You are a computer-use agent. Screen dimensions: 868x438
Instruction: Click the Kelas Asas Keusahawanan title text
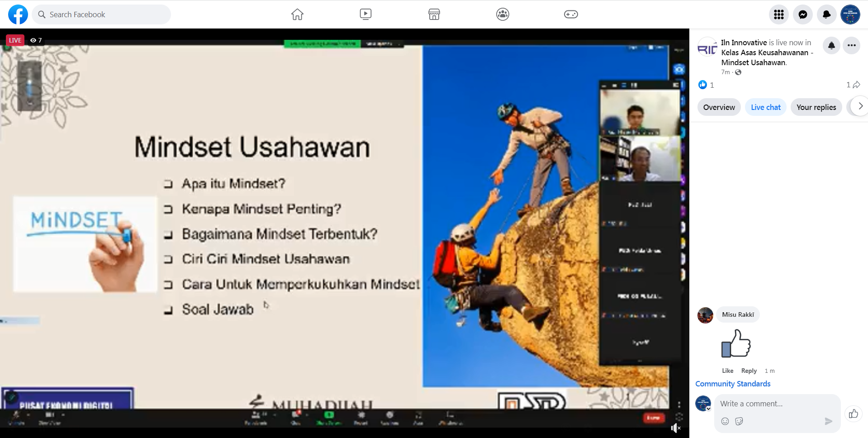coord(767,57)
